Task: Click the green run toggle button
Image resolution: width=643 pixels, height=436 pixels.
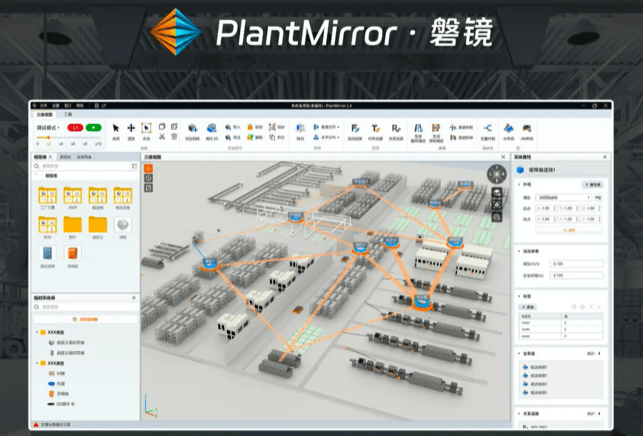Action: pos(93,128)
